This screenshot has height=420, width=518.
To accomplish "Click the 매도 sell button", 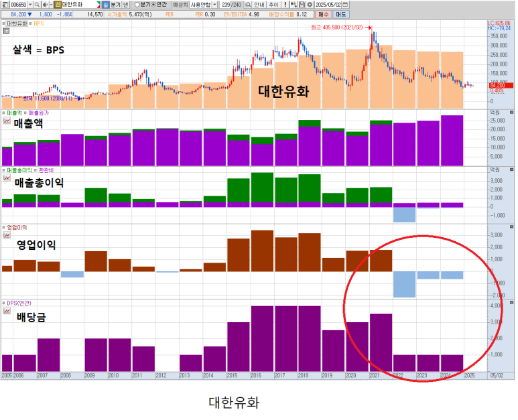I will coord(341,15).
